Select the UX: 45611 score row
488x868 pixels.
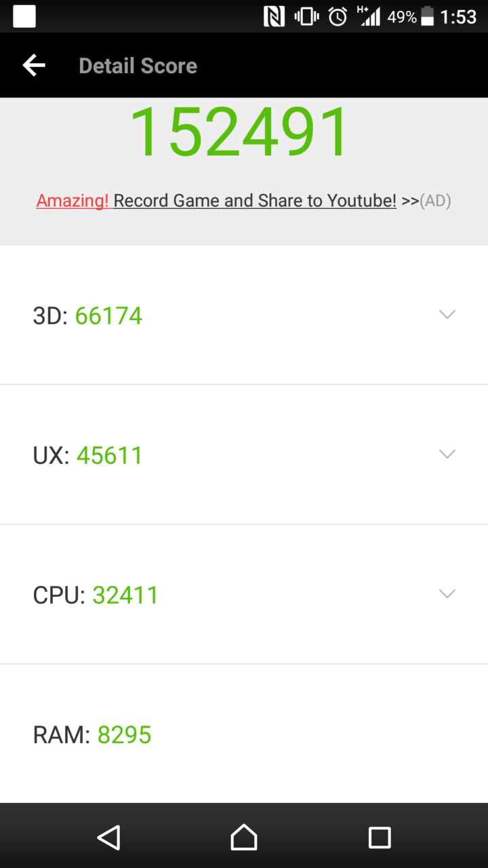tap(244, 455)
